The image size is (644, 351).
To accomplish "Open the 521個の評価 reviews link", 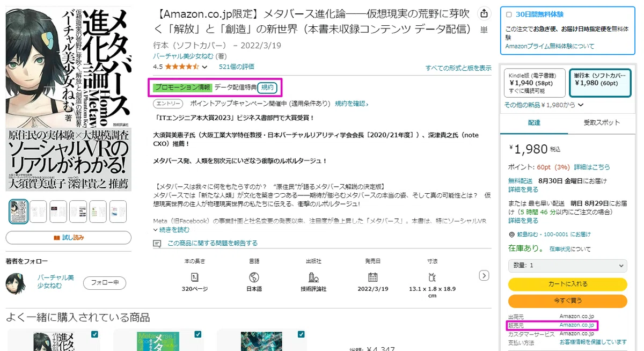I will pos(237,67).
